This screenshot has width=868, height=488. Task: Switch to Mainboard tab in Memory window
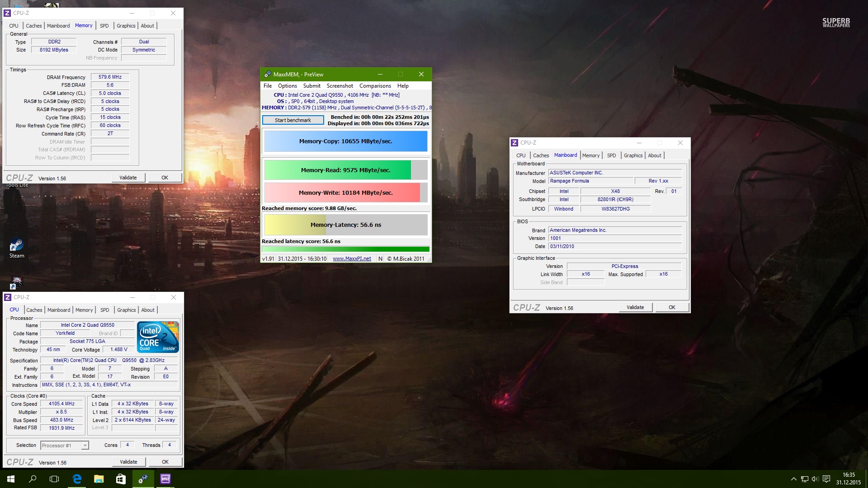[x=58, y=26]
